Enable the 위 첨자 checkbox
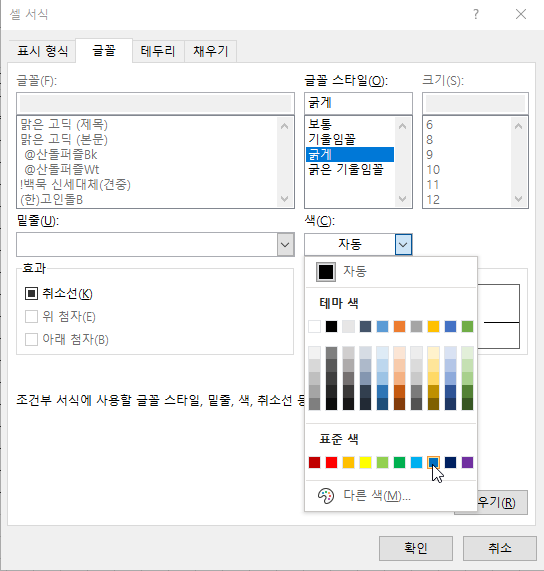The height and width of the screenshot is (571, 544). point(31,316)
